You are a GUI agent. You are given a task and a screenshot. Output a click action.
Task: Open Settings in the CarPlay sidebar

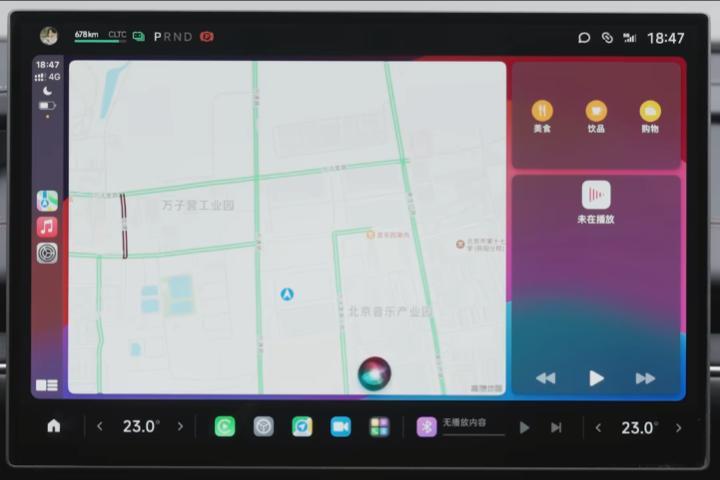pos(47,253)
